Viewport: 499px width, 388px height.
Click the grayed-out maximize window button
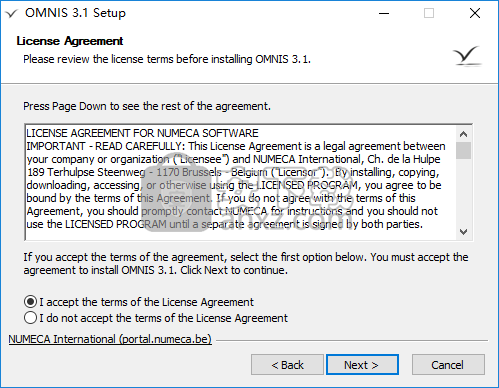pyautogui.click(x=429, y=13)
